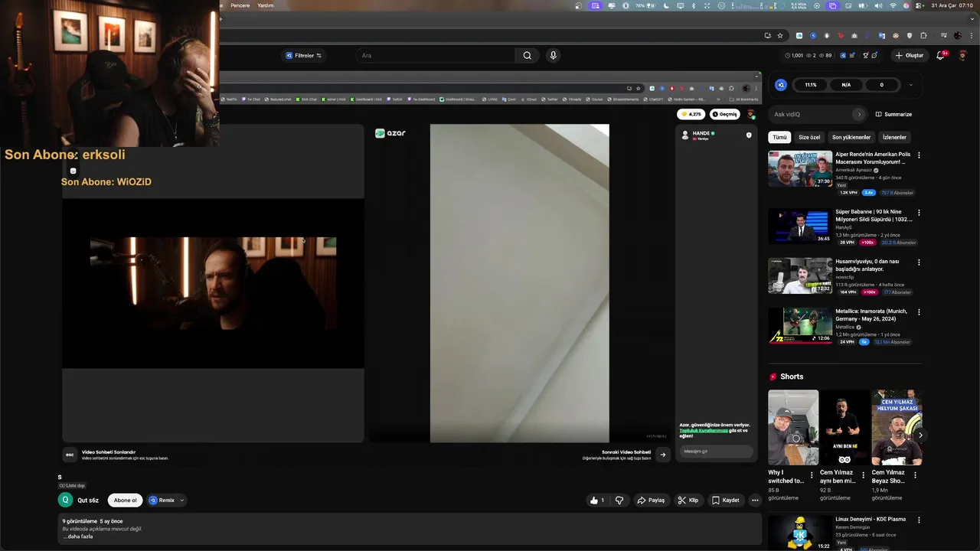
Task: Select the Tümü filter chip
Action: [779, 137]
